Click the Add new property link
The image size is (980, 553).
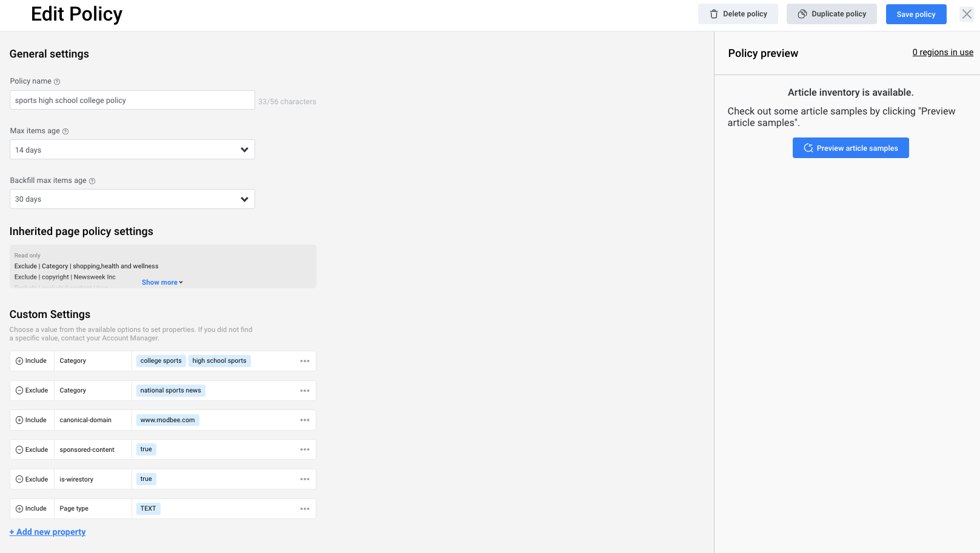47,532
